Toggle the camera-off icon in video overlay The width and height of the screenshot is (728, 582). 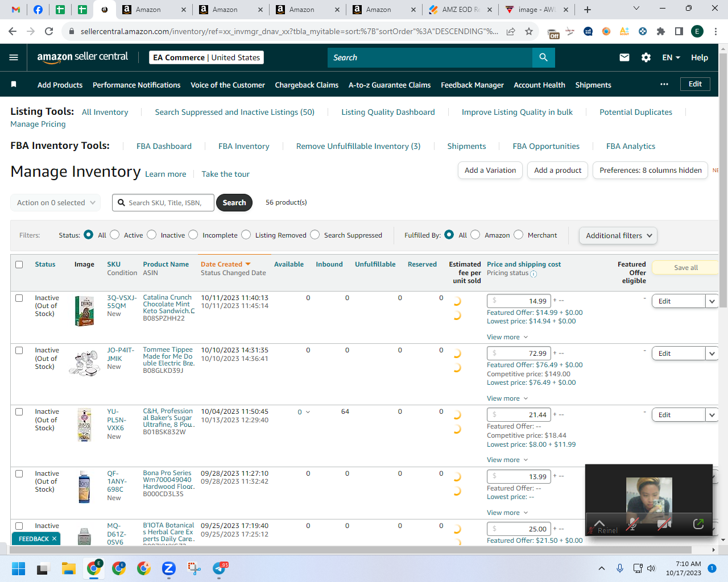[664, 524]
